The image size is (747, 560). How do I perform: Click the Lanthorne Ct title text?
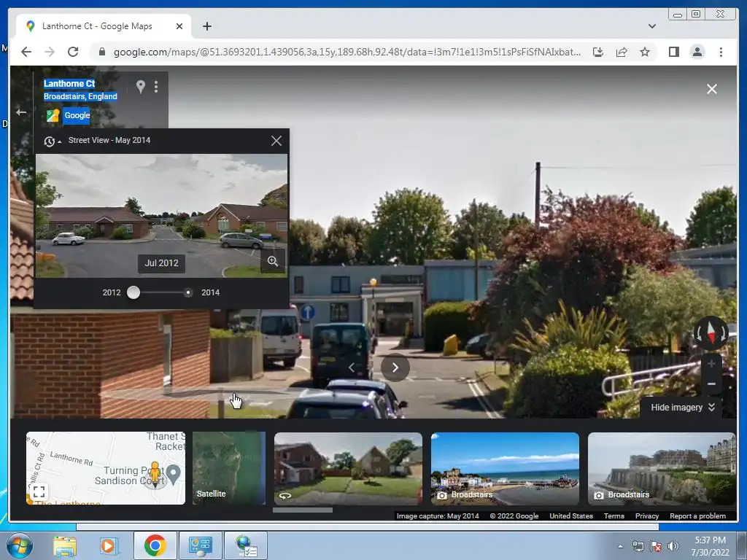tap(69, 83)
